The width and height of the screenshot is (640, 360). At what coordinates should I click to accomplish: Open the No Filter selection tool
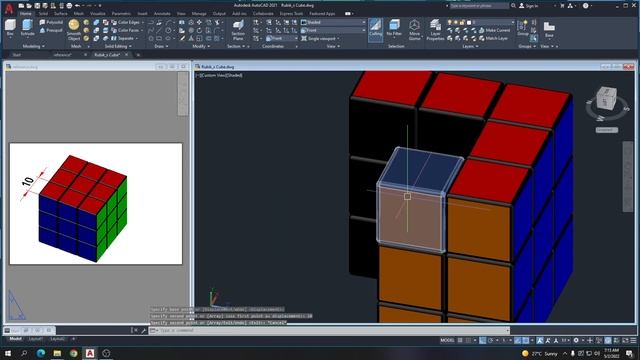tap(394, 29)
